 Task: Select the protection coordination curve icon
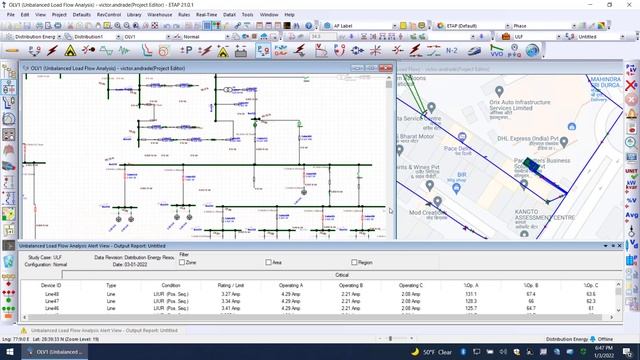coord(146,51)
